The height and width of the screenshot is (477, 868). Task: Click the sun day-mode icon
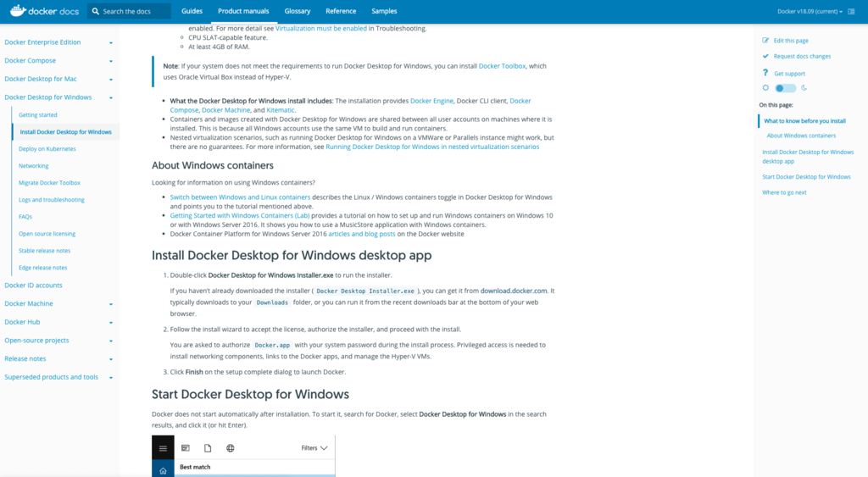pyautogui.click(x=765, y=88)
